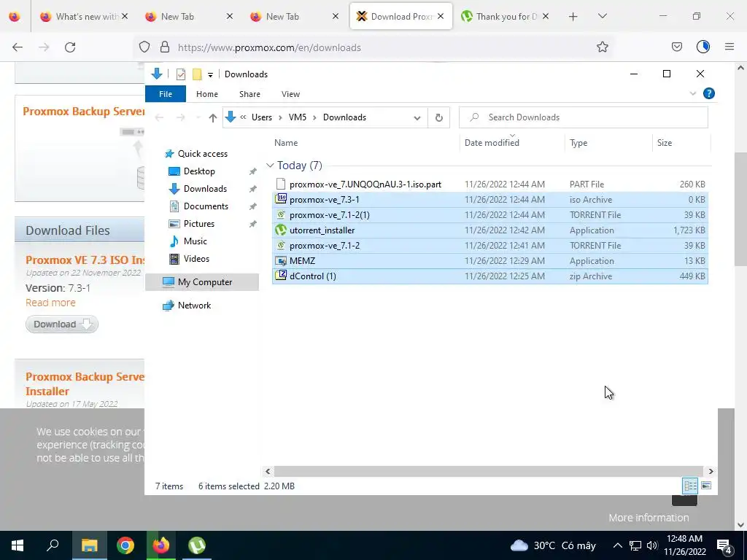Viewport: 747px width, 560px height.
Task: Refresh the Downloads folder view
Action: click(438, 117)
